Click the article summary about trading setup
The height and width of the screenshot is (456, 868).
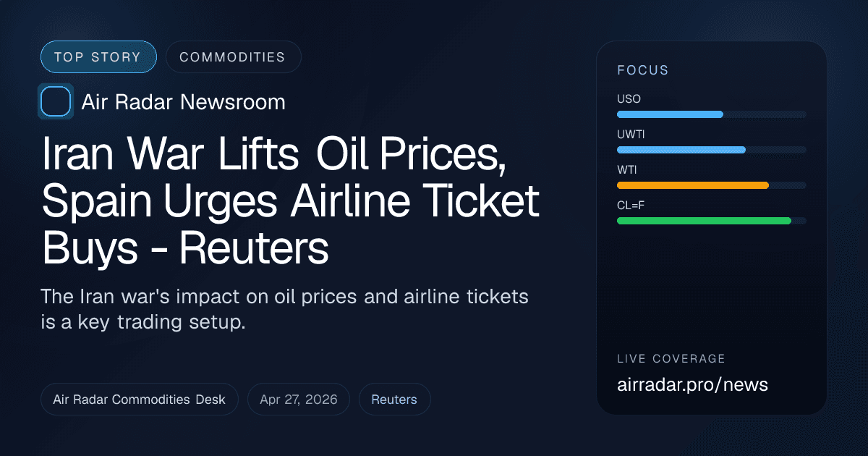coord(285,309)
